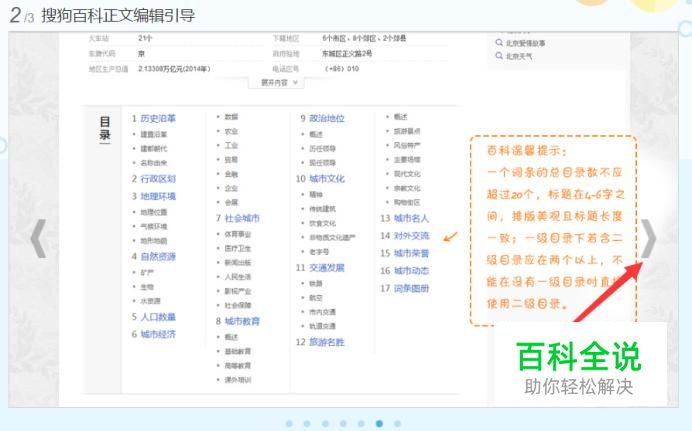Open catalog entry 16 城市动态
692x431 pixels.
pos(411,270)
